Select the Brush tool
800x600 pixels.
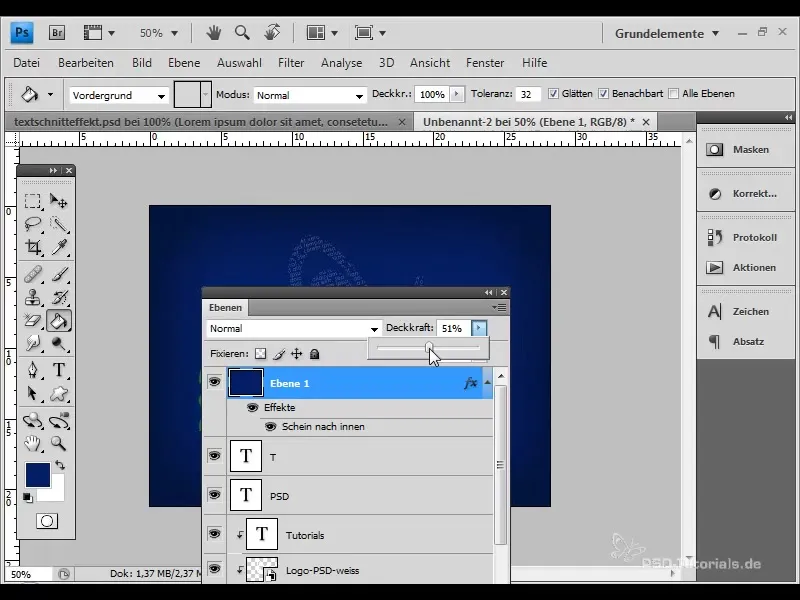pos(59,274)
